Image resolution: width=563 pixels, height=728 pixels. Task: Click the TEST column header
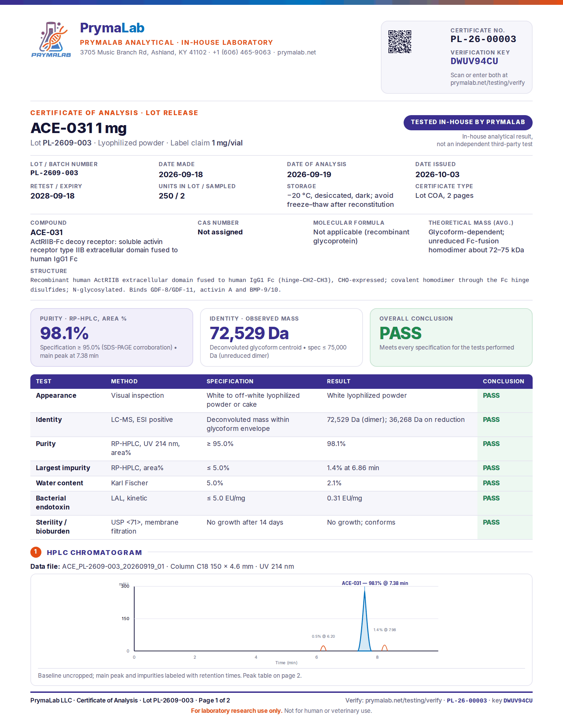coord(44,381)
